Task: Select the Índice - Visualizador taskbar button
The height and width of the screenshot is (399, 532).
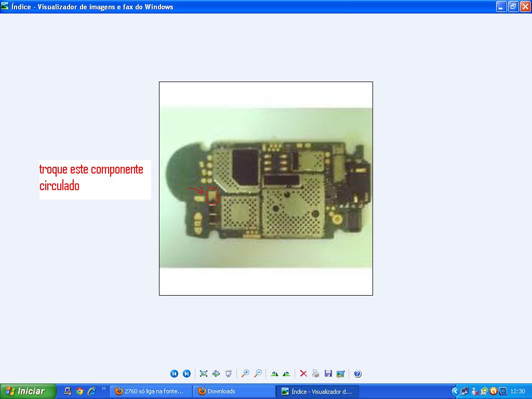Action: (317, 391)
